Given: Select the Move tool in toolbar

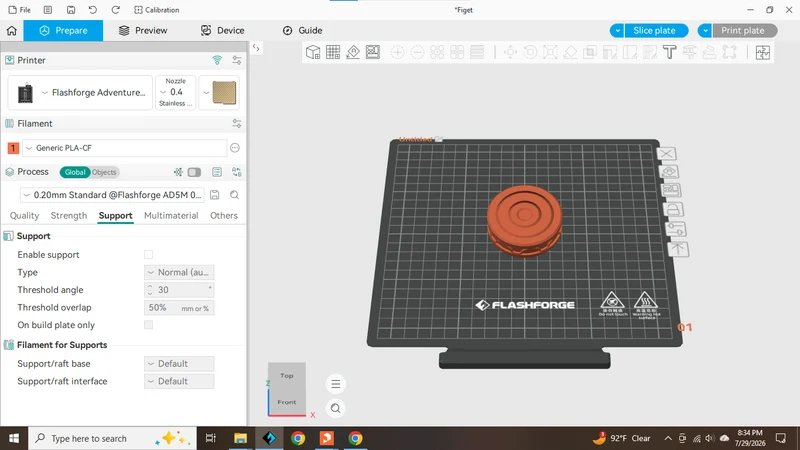Looking at the screenshot, I should pyautogui.click(x=510, y=52).
